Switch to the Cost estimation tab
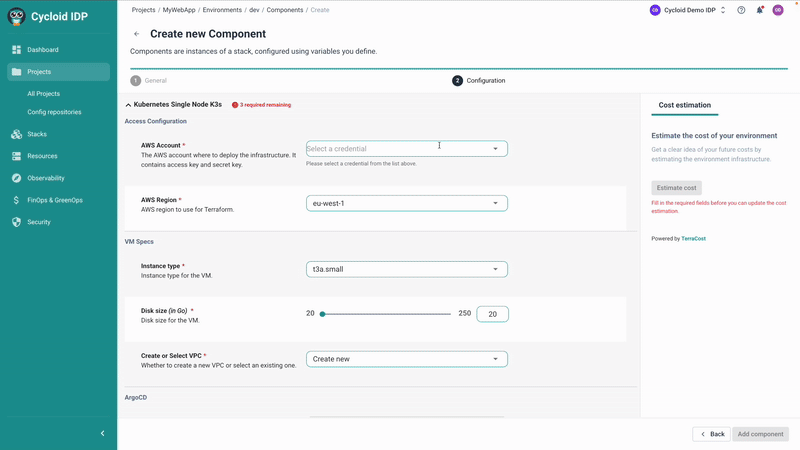 point(684,105)
